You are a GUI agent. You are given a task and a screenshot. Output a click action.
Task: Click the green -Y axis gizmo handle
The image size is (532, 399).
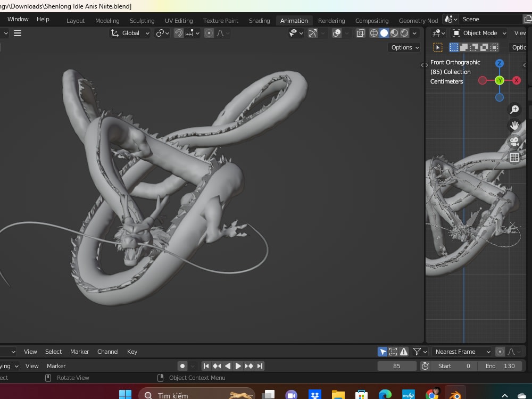(499, 80)
